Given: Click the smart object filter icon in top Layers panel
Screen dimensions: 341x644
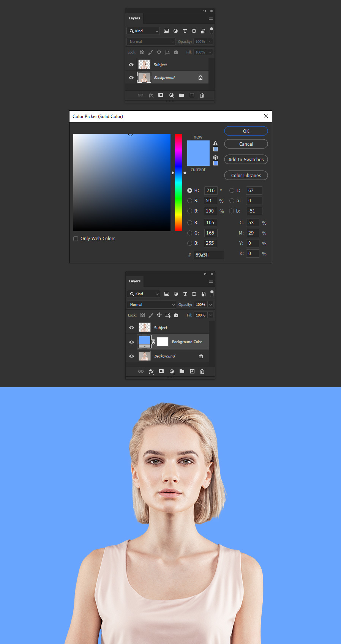Looking at the screenshot, I should 203,31.
